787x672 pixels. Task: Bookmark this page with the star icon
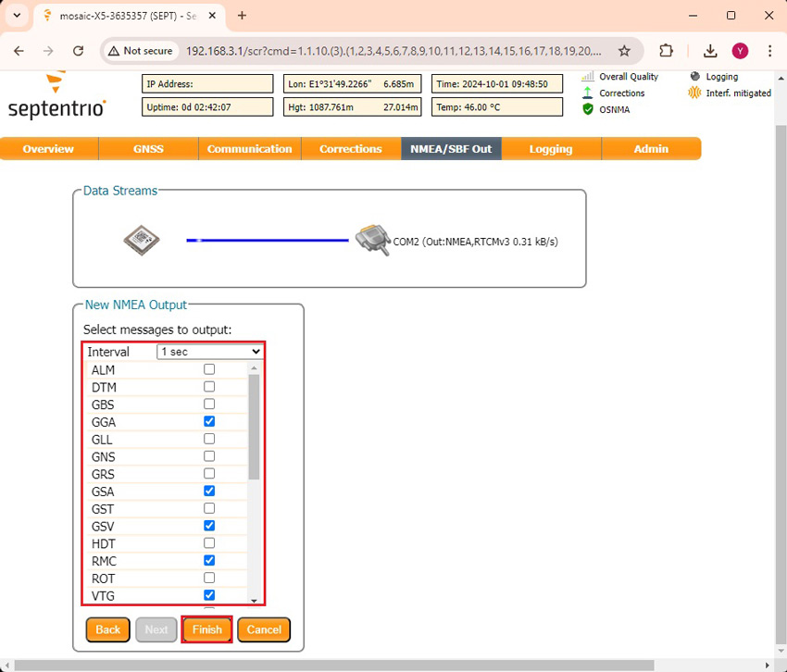624,51
